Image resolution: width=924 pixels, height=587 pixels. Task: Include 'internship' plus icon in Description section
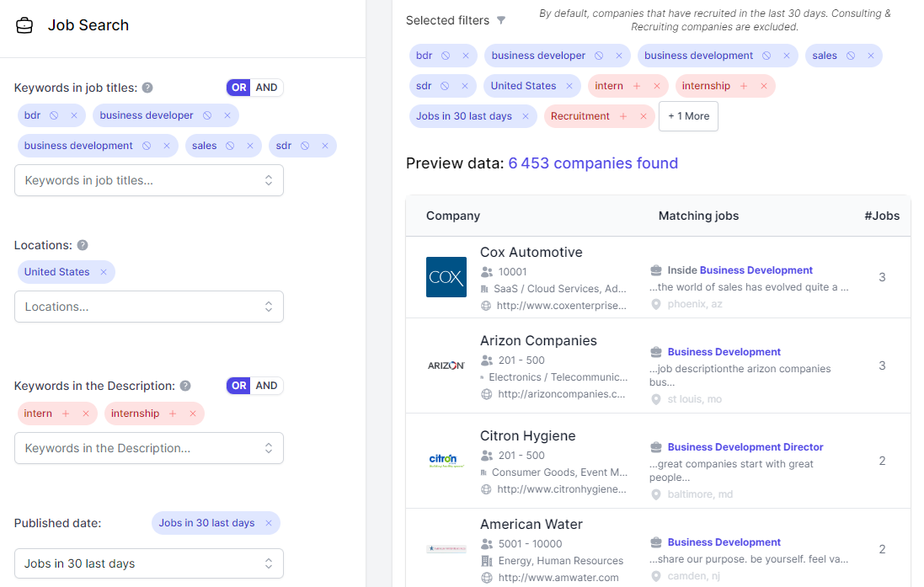tap(173, 414)
